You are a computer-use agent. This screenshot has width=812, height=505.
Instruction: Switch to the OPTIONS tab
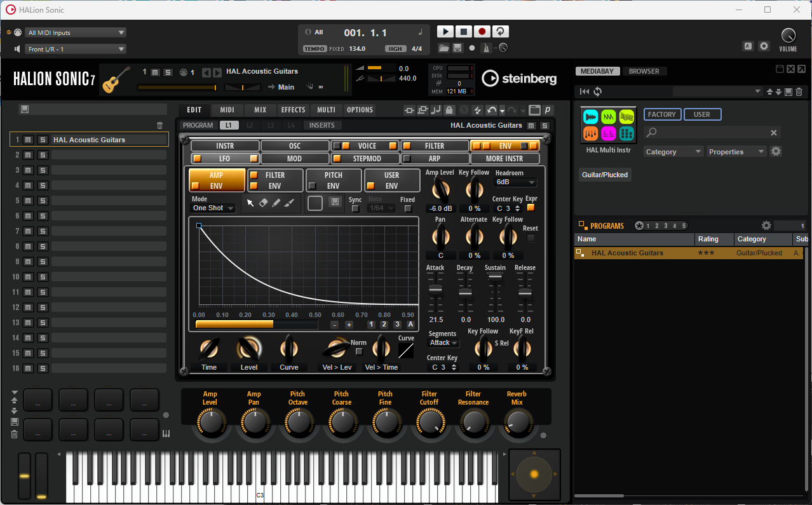point(360,110)
